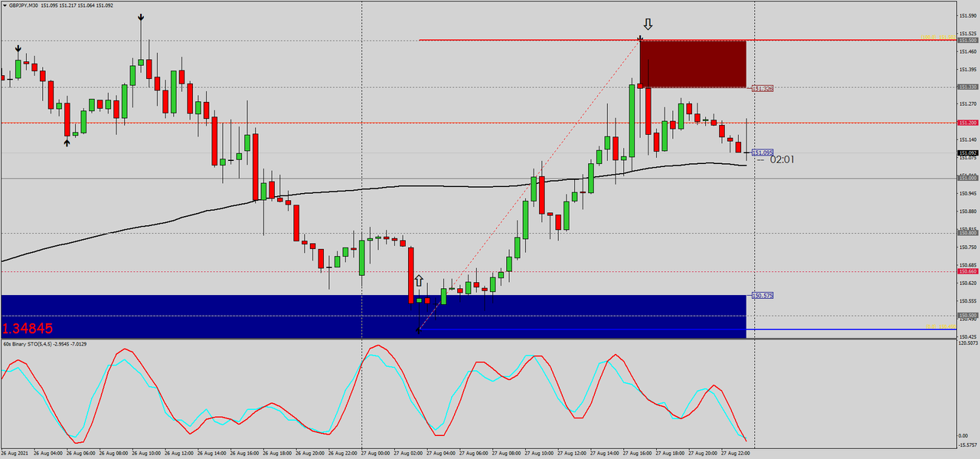Screen dimensions: 980x459
Task: Select the 151.095 current bid tag
Action: coord(762,152)
